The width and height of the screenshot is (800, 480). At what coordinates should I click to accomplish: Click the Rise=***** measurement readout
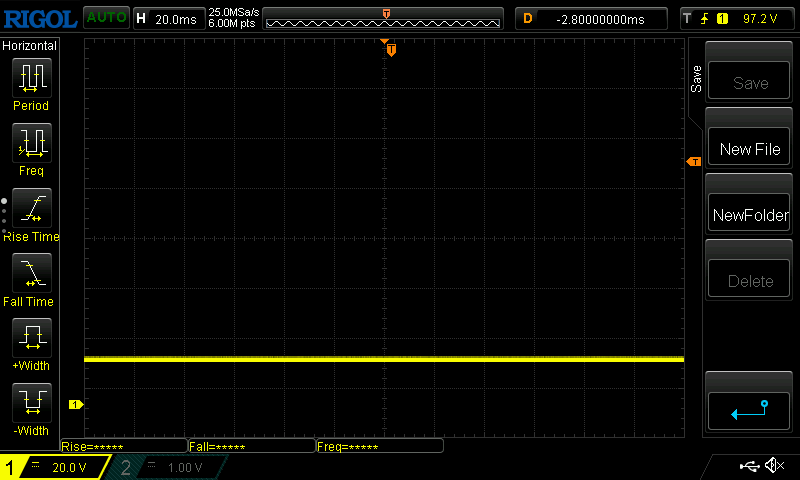pos(124,446)
